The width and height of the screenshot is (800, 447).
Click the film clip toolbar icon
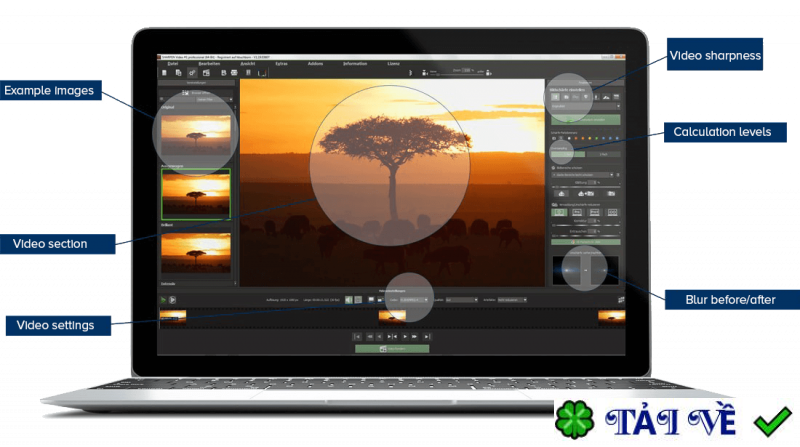[x=206, y=73]
